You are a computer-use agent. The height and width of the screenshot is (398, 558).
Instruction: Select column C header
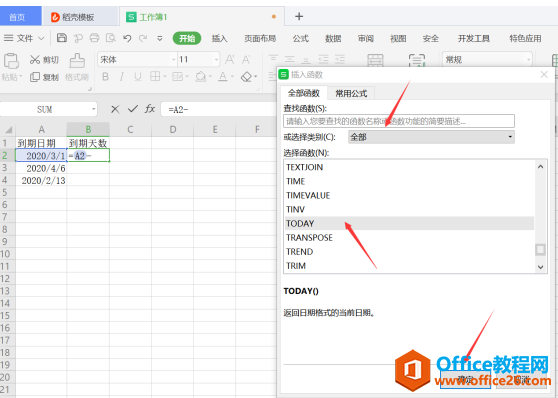click(x=130, y=130)
